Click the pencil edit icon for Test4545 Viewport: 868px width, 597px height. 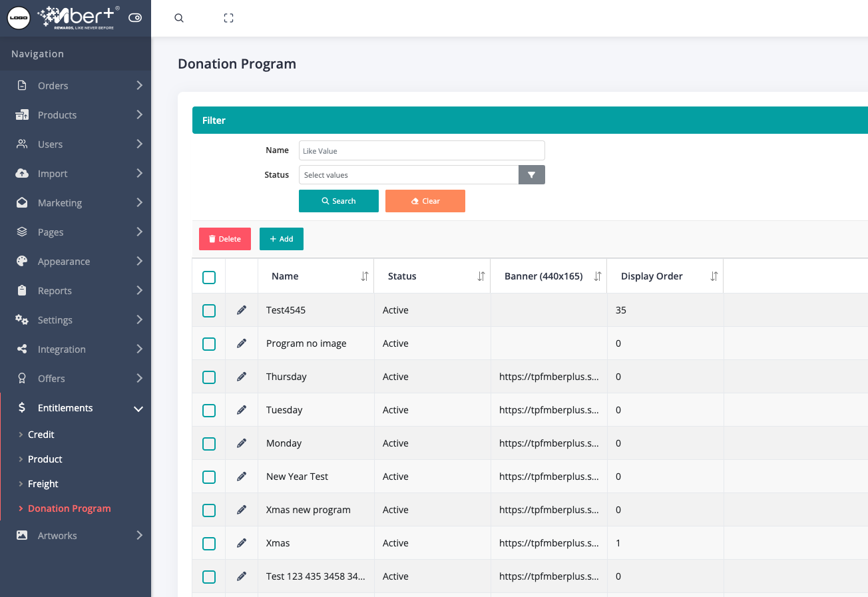click(x=242, y=310)
